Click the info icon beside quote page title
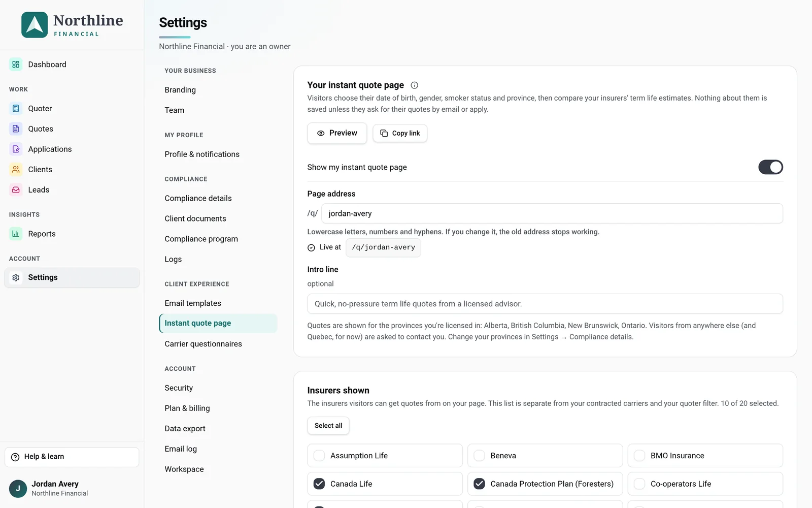This screenshot has width=812, height=508. (x=414, y=85)
